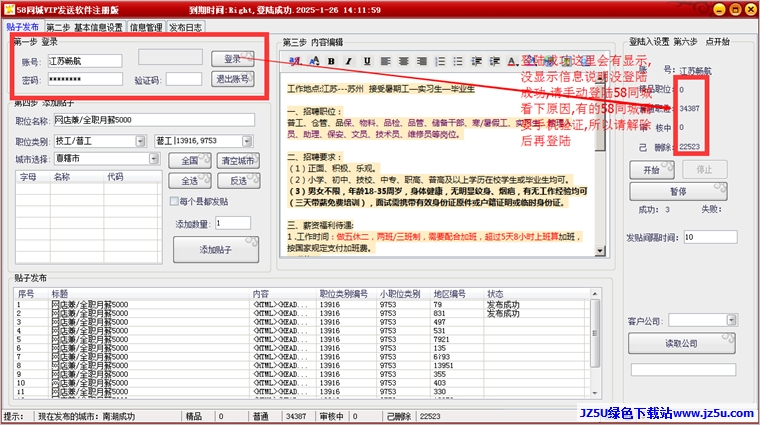Switch to the 贴子发布 tab
The width and height of the screenshot is (760, 425).
coord(23,27)
